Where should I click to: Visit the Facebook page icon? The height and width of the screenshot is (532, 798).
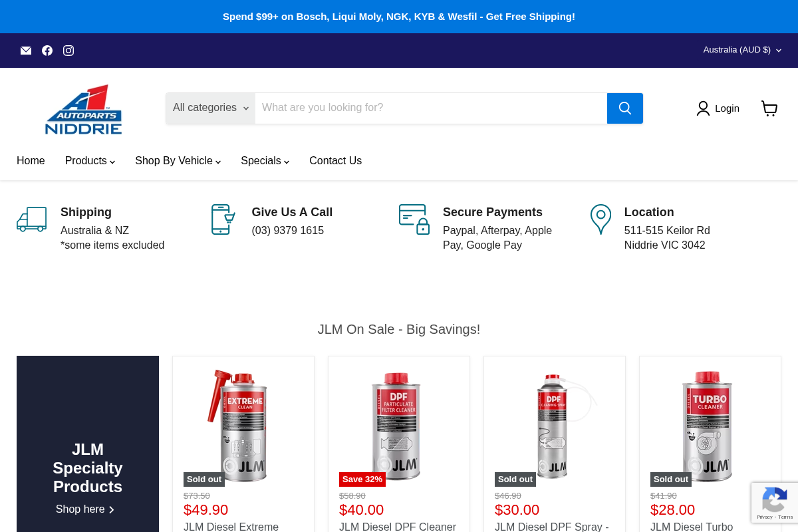tap(47, 51)
